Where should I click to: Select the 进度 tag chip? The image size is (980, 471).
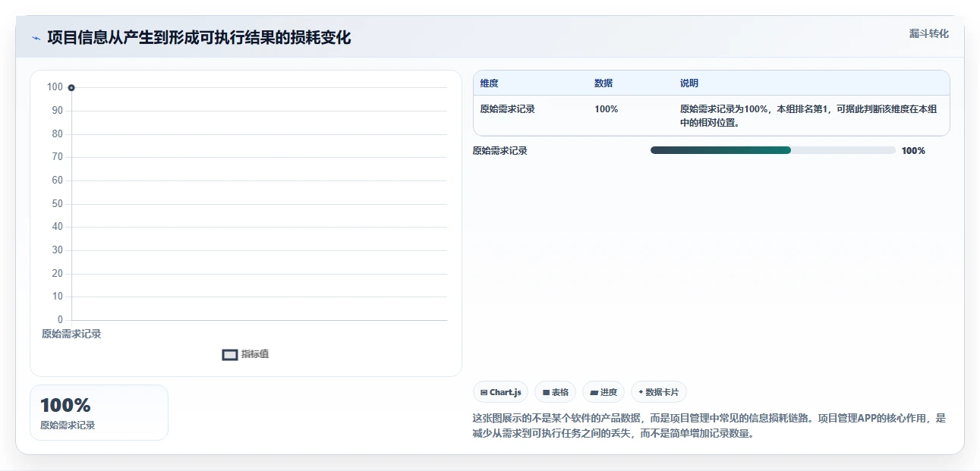click(x=603, y=392)
